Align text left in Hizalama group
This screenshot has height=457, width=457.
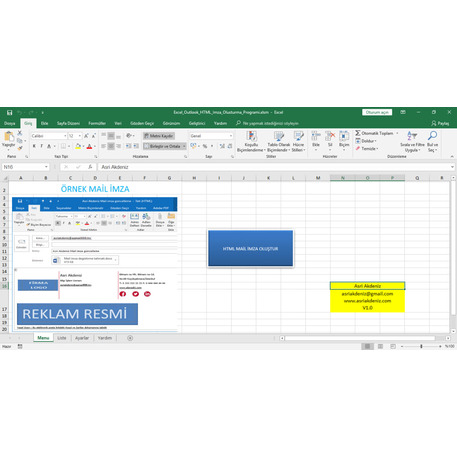tap(104, 146)
